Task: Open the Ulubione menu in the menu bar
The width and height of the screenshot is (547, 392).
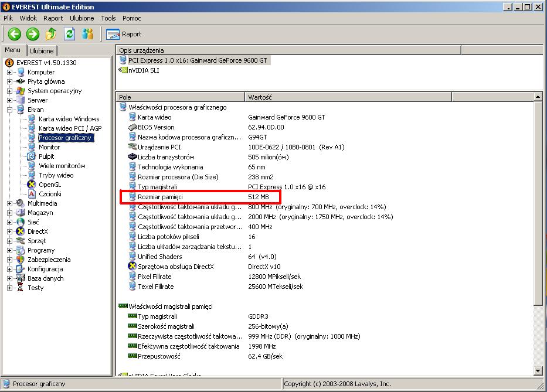Action: [x=81, y=18]
